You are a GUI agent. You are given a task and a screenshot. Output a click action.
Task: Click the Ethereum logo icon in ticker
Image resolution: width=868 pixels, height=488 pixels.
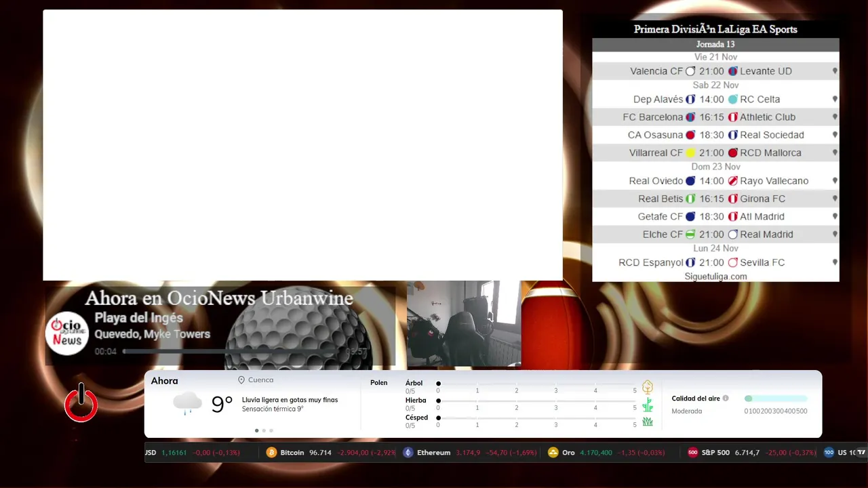click(x=408, y=453)
